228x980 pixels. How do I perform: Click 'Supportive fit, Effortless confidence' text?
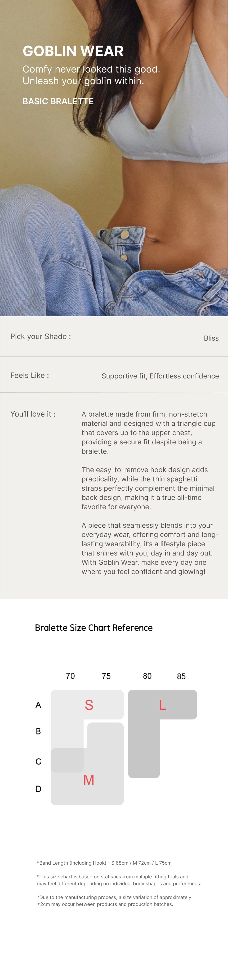tap(160, 376)
